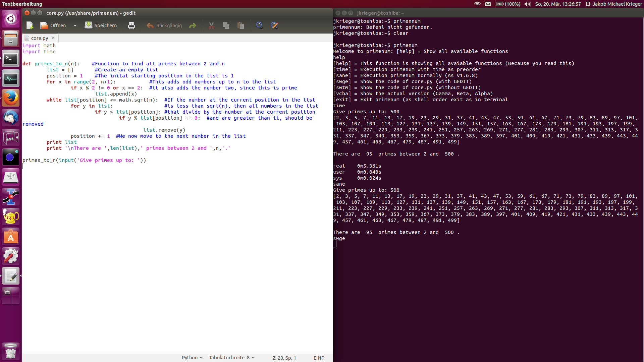
Task: Open the Python language selector dropdown
Action: 192,358
